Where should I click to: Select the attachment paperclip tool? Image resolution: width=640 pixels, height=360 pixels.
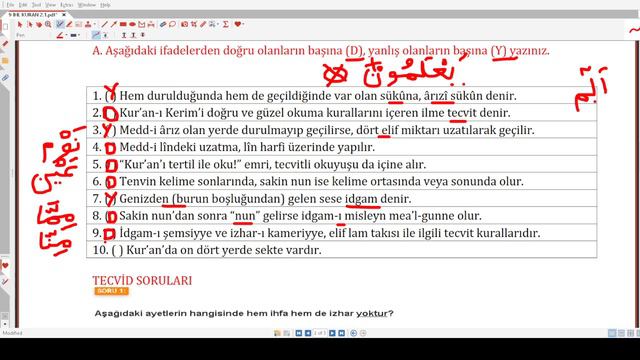coord(163,24)
